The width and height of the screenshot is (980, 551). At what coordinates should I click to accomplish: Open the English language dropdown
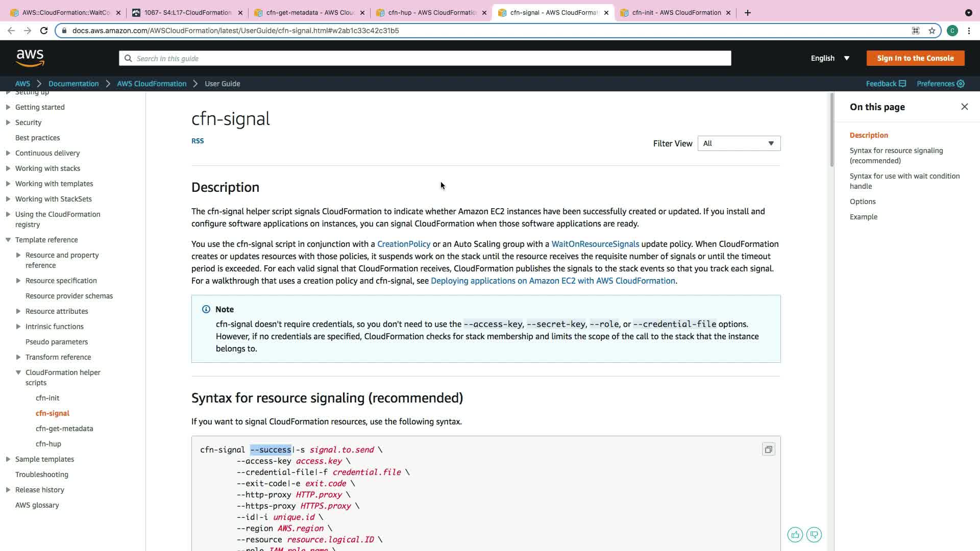click(x=830, y=58)
